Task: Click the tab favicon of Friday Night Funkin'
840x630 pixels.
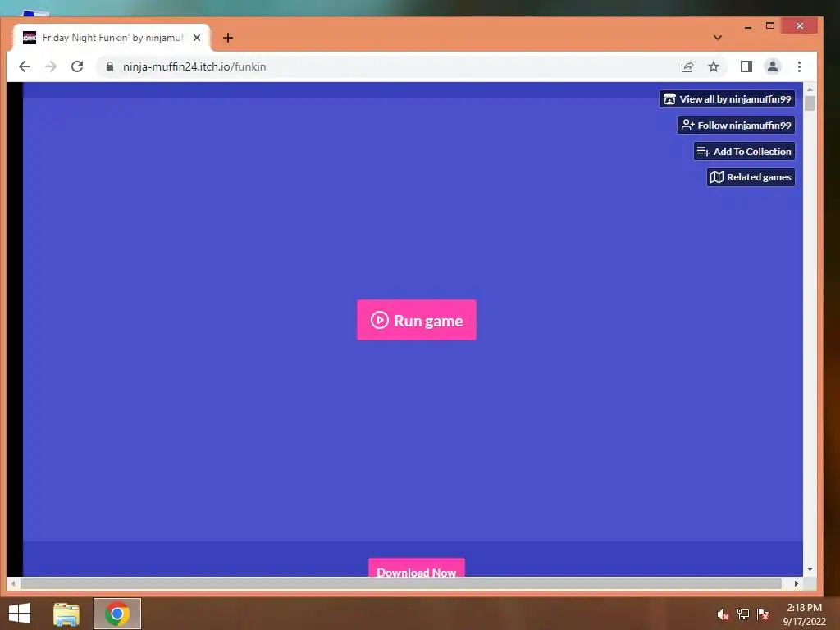Action: coord(30,38)
